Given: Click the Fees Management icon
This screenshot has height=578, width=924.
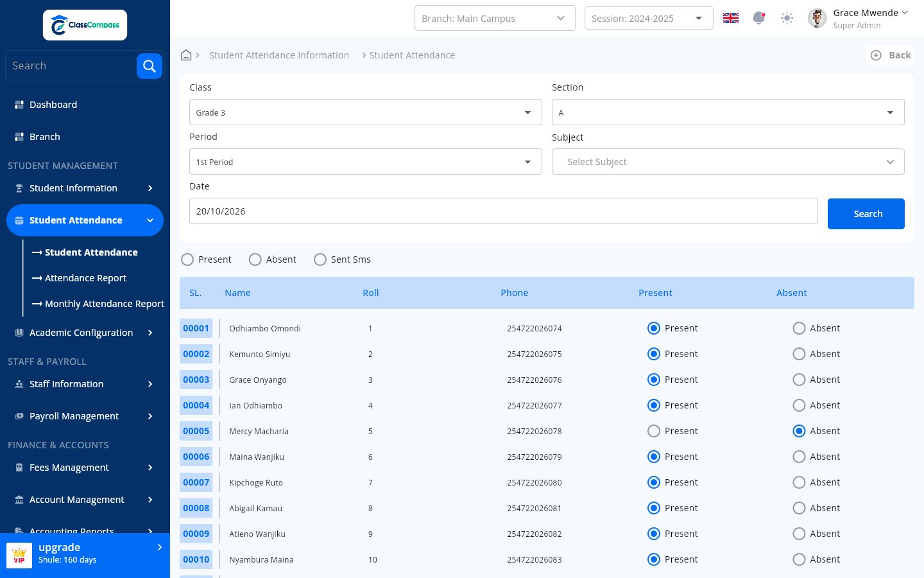Looking at the screenshot, I should [x=19, y=468].
